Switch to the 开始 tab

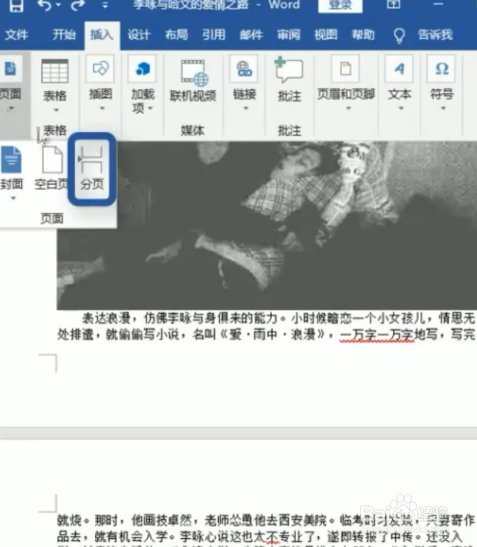(x=64, y=35)
